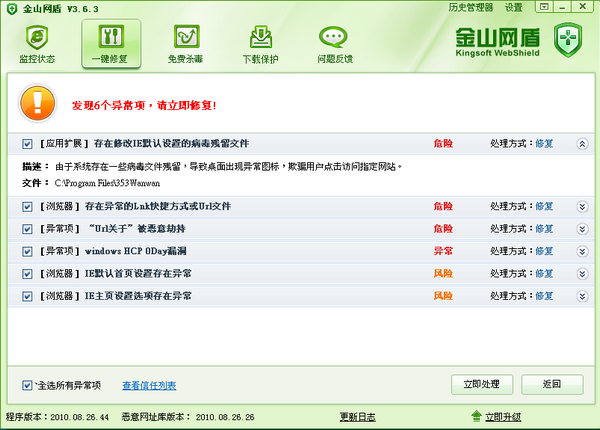Click the 程序版本 2010.08.26.44 status text
The width and height of the screenshot is (600, 430).
(x=57, y=417)
